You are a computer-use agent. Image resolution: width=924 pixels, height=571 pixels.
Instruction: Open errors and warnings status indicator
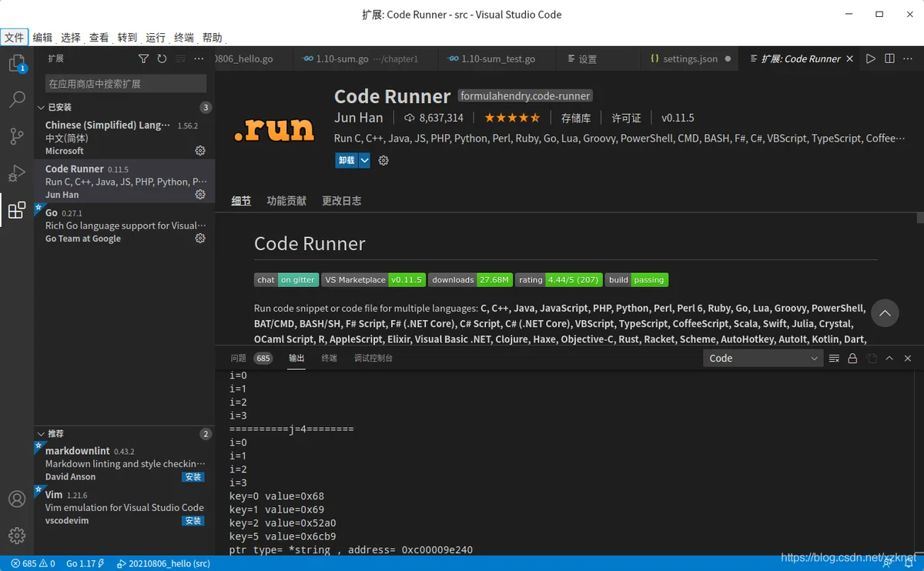point(32,563)
